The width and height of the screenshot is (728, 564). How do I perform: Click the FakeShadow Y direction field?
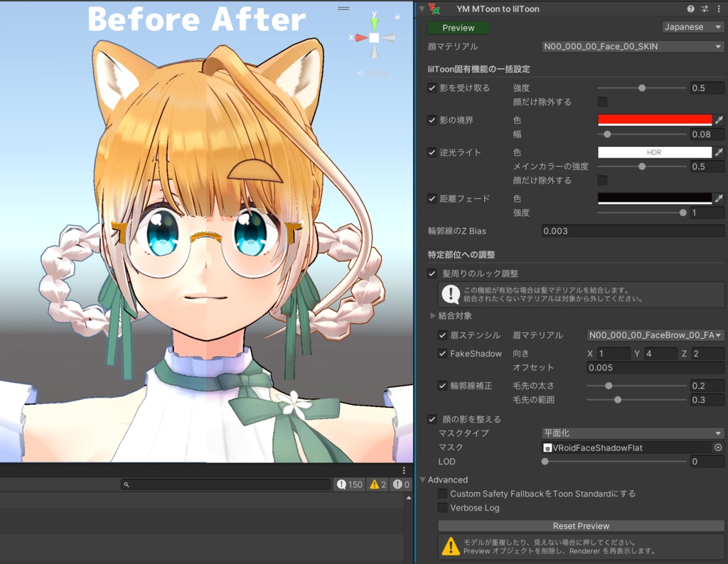(661, 354)
